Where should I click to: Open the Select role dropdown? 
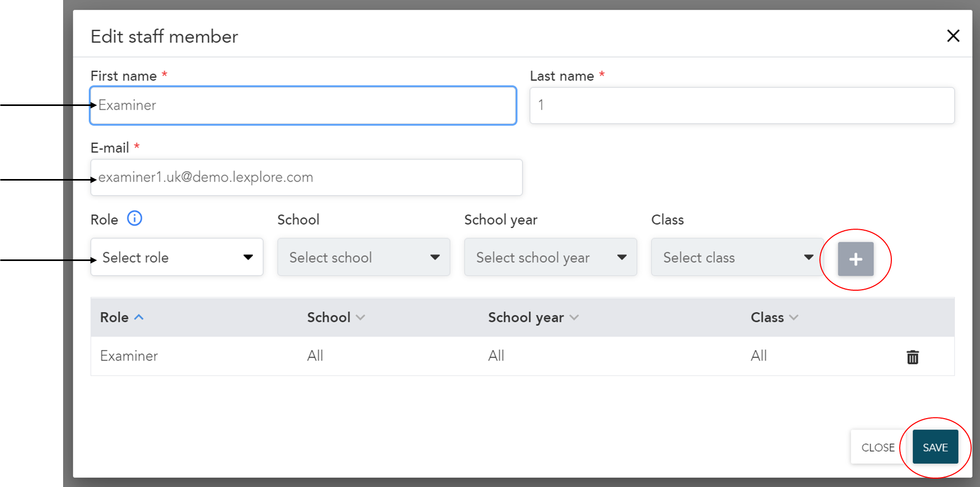coord(177,257)
